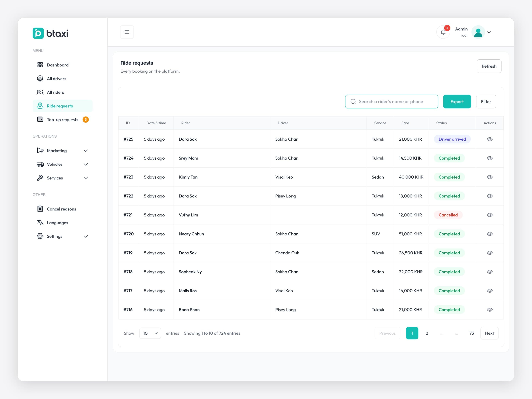The image size is (532, 399).
Task: Click the Refresh button
Action: pyautogui.click(x=489, y=66)
